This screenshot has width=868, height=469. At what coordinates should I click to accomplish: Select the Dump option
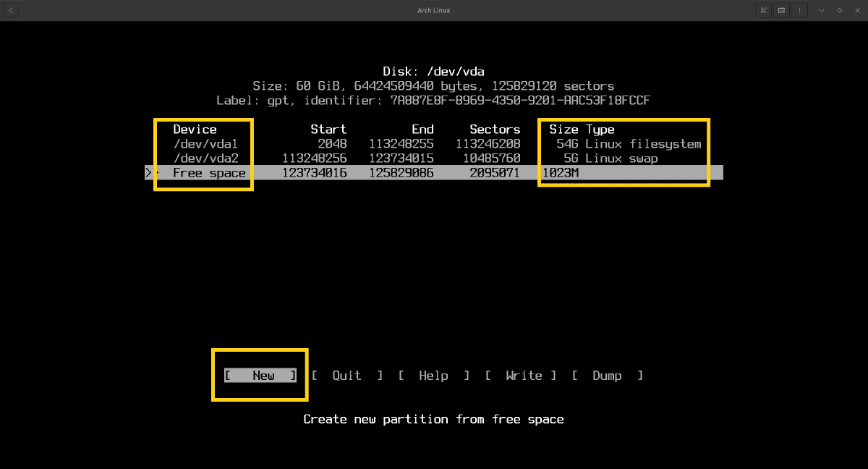point(607,376)
